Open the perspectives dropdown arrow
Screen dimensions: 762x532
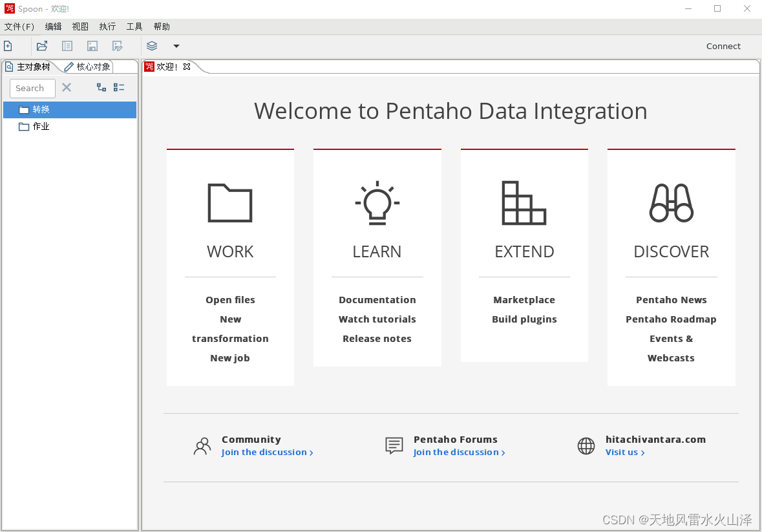click(x=176, y=46)
